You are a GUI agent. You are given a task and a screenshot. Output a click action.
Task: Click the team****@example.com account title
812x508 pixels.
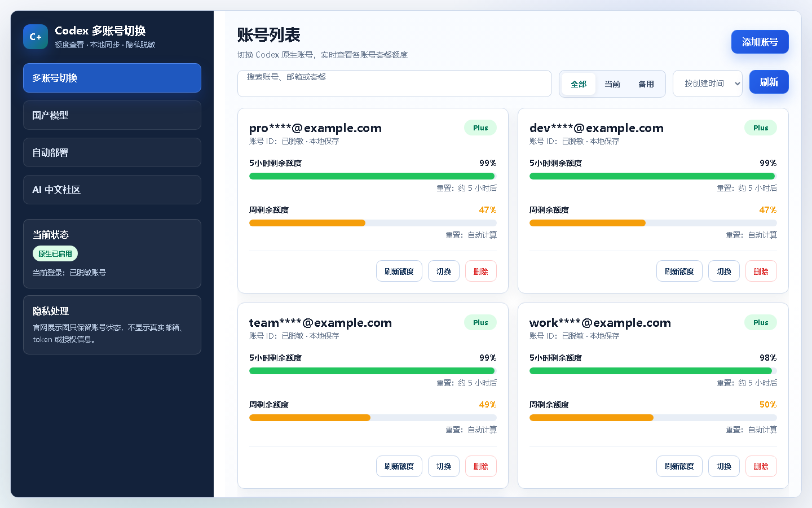(x=320, y=323)
